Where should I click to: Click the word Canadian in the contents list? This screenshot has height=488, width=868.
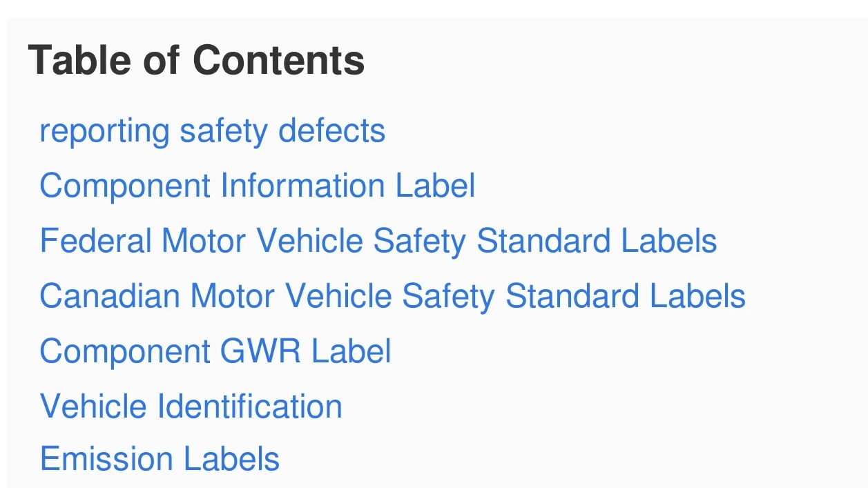[x=110, y=296]
